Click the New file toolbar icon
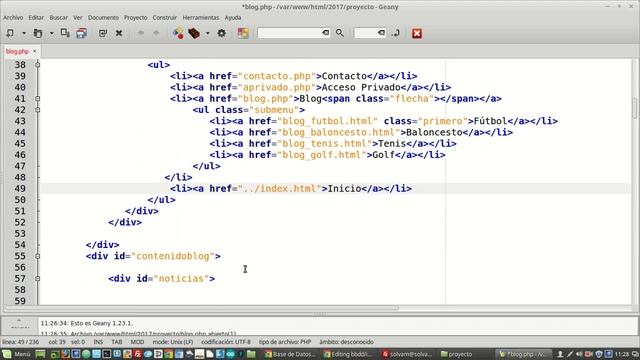This screenshot has width=640, height=360. (x=10, y=33)
